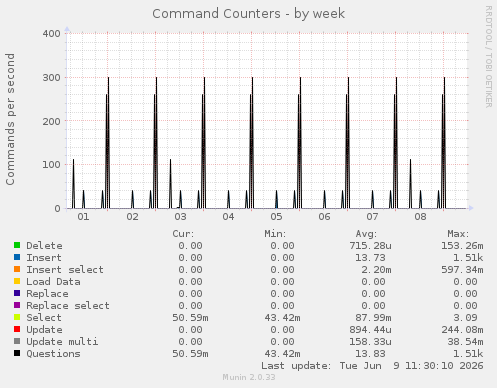
Task: Click the red Update legend swatch
Action: click(x=17, y=329)
